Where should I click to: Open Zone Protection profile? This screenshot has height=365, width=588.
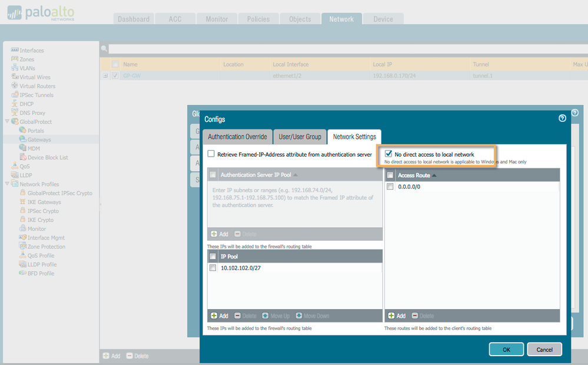(x=46, y=247)
